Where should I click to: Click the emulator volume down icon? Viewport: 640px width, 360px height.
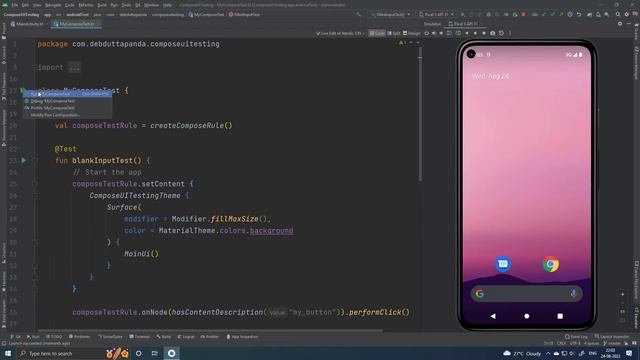[441, 33]
